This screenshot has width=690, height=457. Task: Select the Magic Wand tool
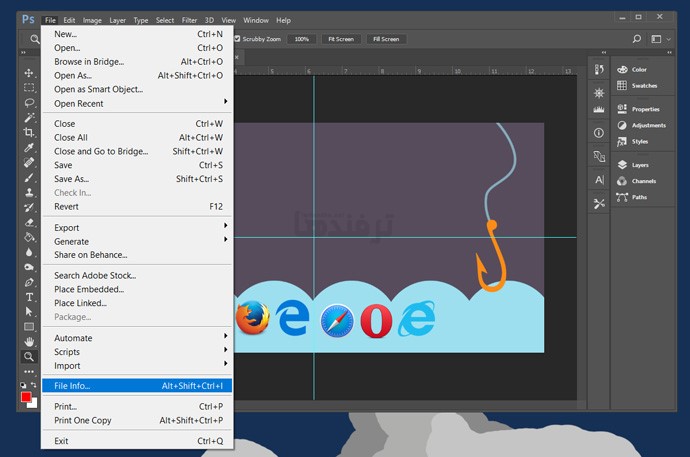(29, 117)
